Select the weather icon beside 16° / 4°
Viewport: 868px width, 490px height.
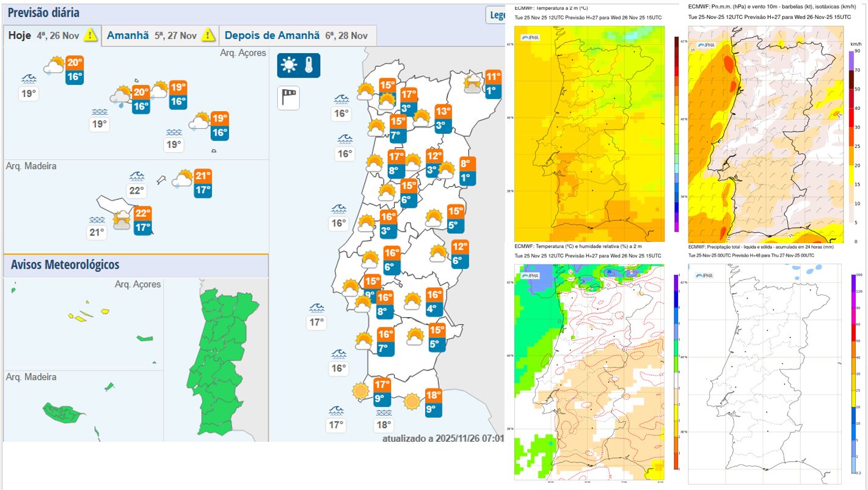(x=413, y=301)
